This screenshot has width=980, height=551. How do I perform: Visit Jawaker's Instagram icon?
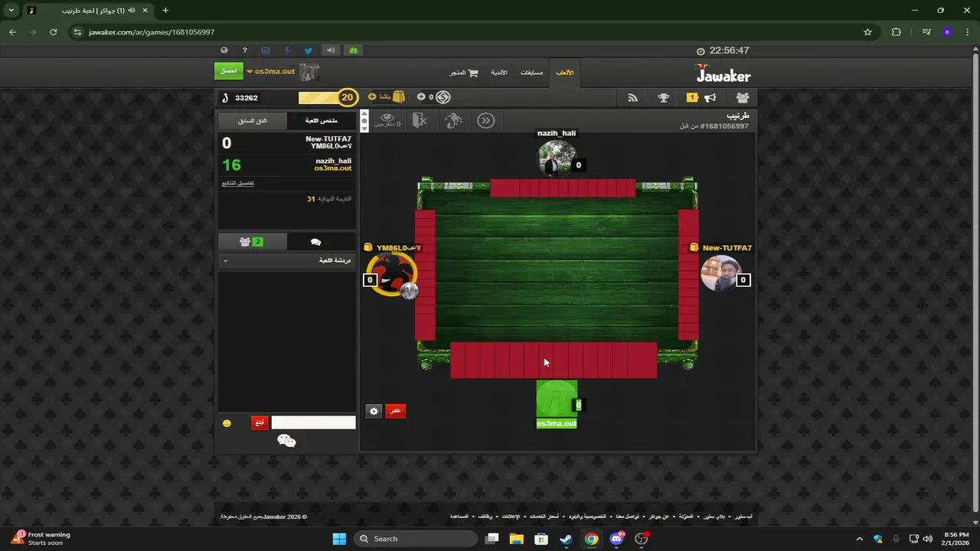pos(266,51)
